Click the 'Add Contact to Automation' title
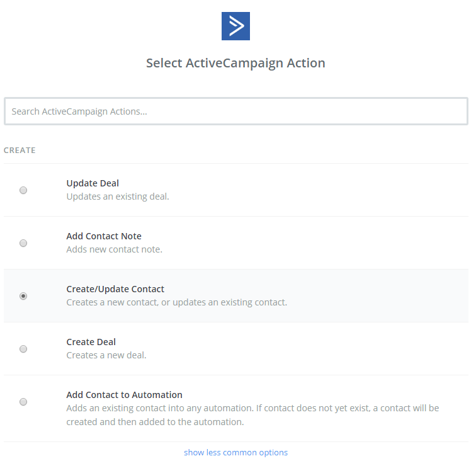The width and height of the screenshot is (476, 461). tap(124, 395)
